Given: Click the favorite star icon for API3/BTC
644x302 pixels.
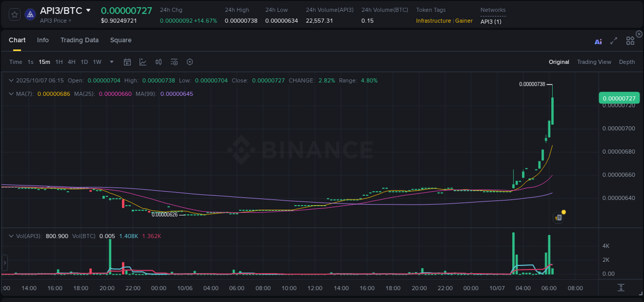Looking at the screenshot, I should [x=14, y=14].
